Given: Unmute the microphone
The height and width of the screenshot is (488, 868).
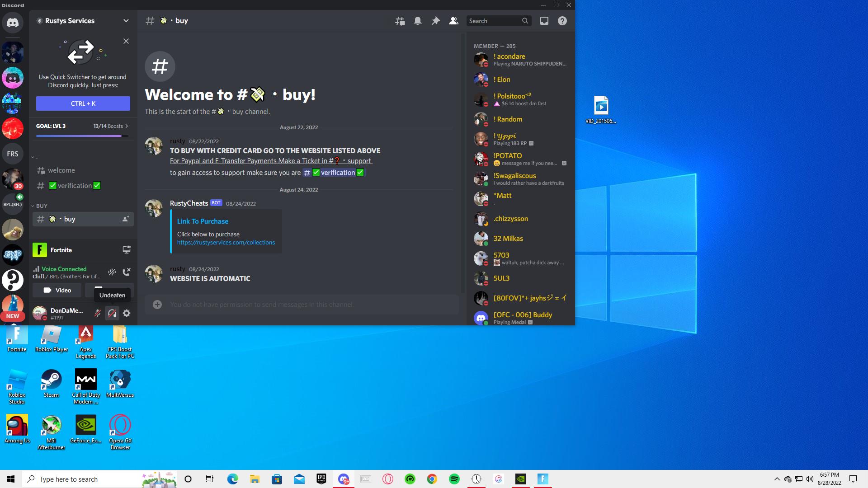Looking at the screenshot, I should [x=97, y=313].
